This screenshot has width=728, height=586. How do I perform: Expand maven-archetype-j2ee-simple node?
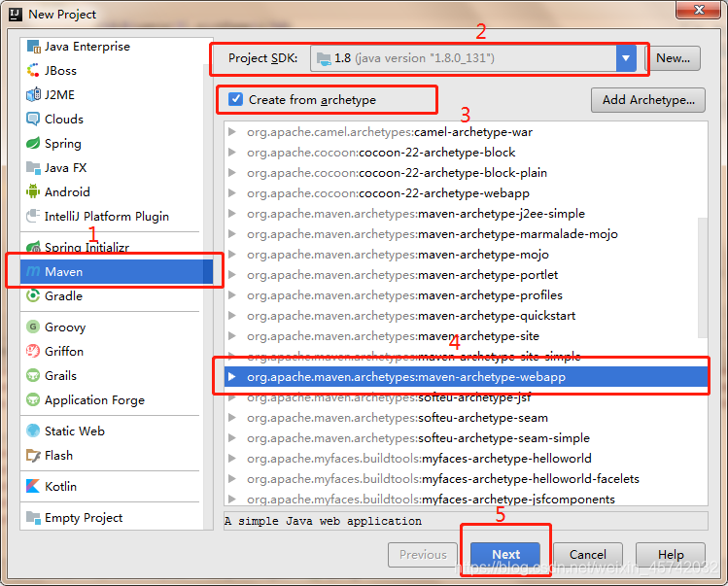[x=232, y=214]
